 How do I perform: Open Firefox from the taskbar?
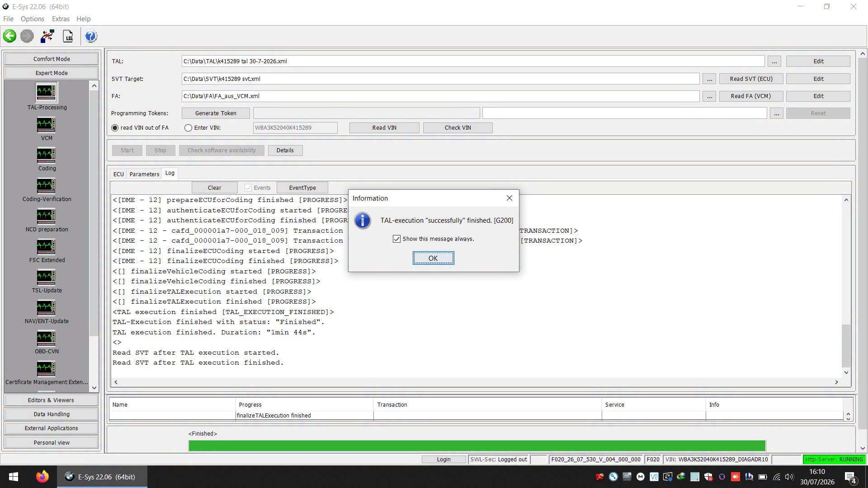pyautogui.click(x=42, y=477)
